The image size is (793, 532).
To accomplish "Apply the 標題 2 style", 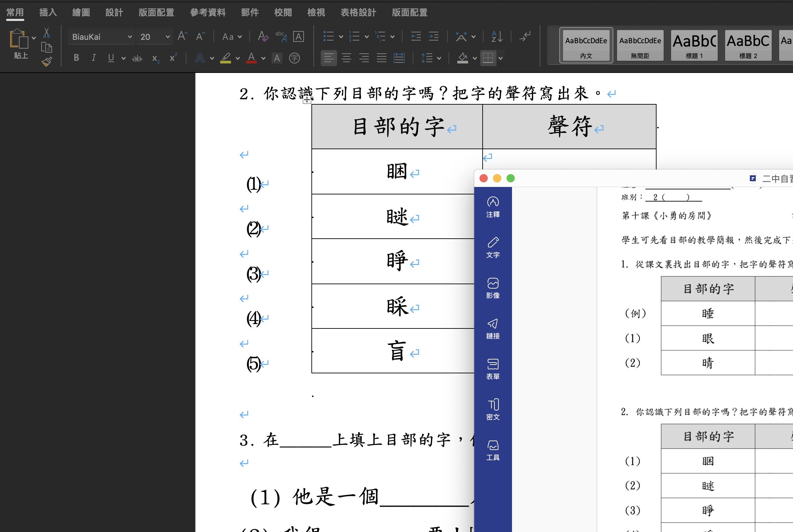I will click(x=748, y=46).
